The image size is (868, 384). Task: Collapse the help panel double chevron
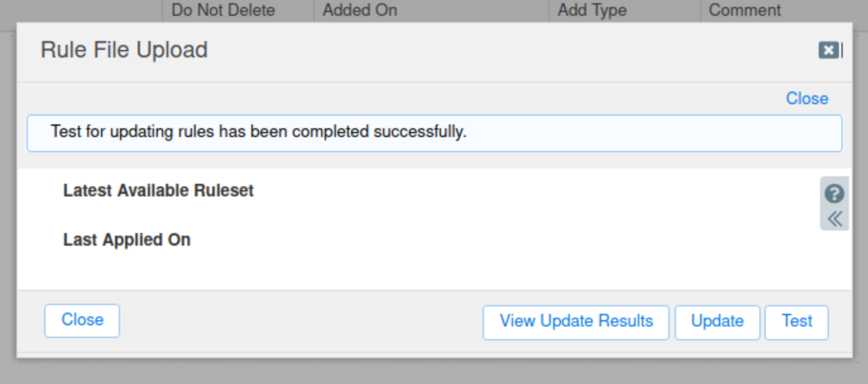(835, 219)
